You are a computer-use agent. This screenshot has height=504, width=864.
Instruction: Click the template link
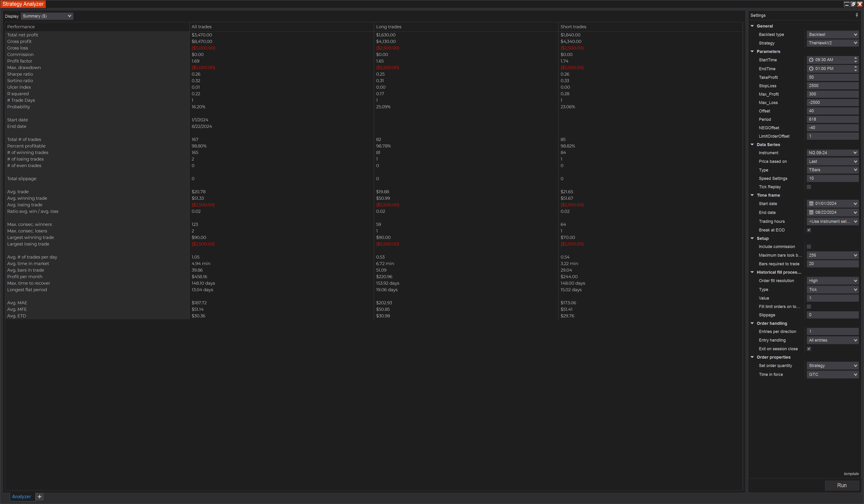pos(851,474)
